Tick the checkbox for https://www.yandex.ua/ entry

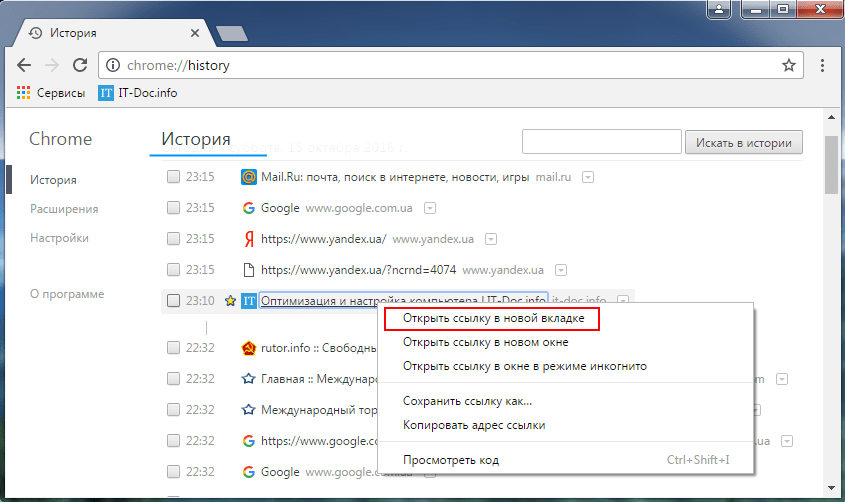pos(173,239)
